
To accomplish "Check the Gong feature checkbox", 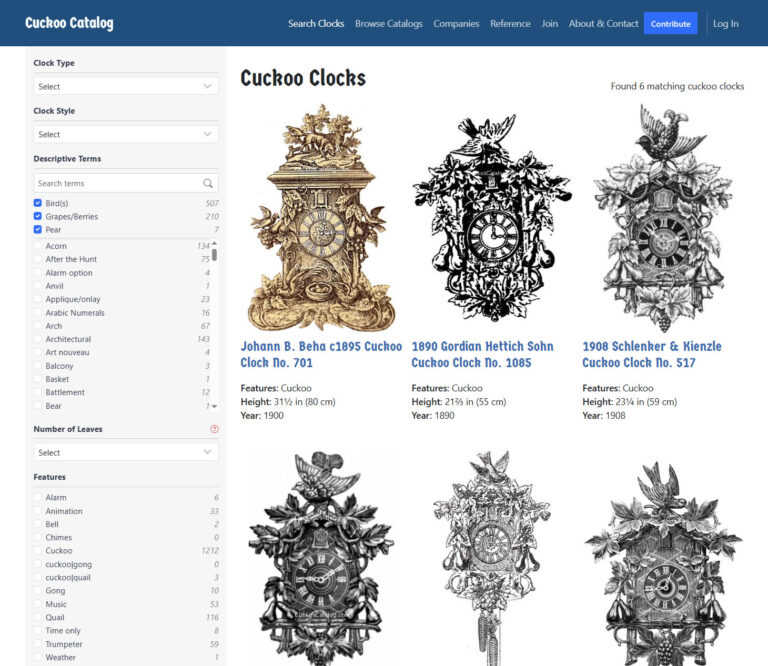I will 38,591.
